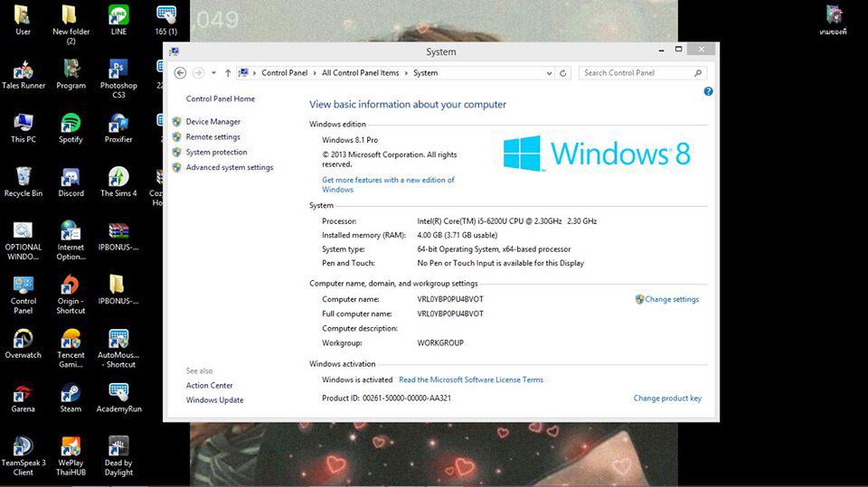Open Control Panel desktop icon
The height and width of the screenshot is (487, 868).
[24, 294]
